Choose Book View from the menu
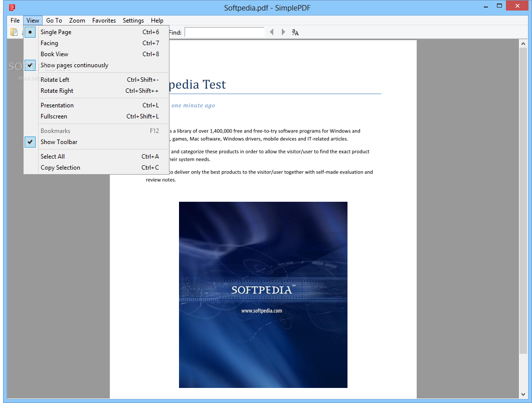The height and width of the screenshot is (403, 532). coord(96,54)
